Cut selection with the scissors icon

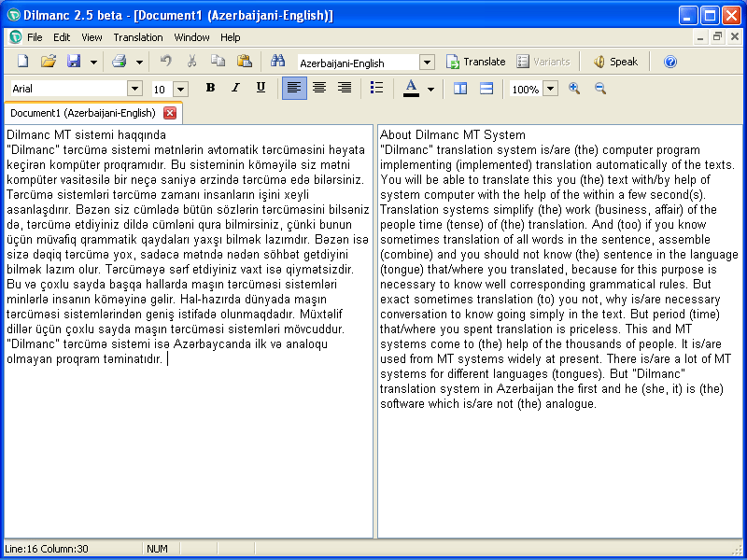(191, 62)
